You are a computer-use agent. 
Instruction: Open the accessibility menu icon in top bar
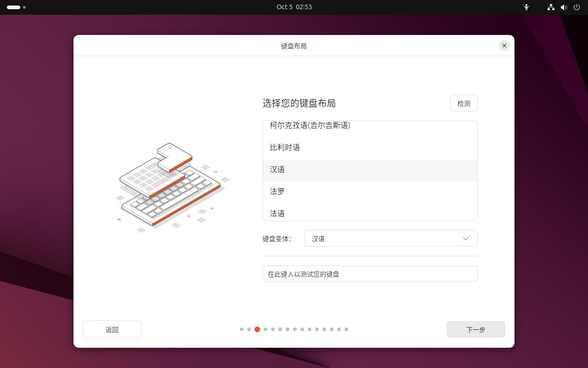(x=526, y=7)
